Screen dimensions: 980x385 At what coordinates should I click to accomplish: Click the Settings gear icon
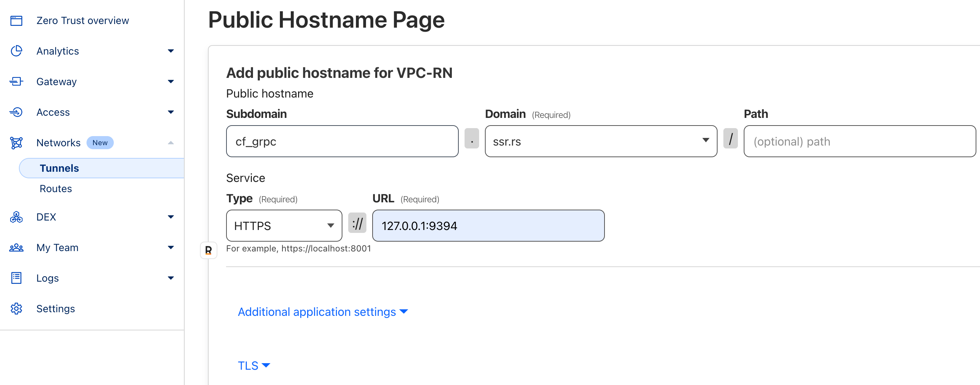(16, 309)
